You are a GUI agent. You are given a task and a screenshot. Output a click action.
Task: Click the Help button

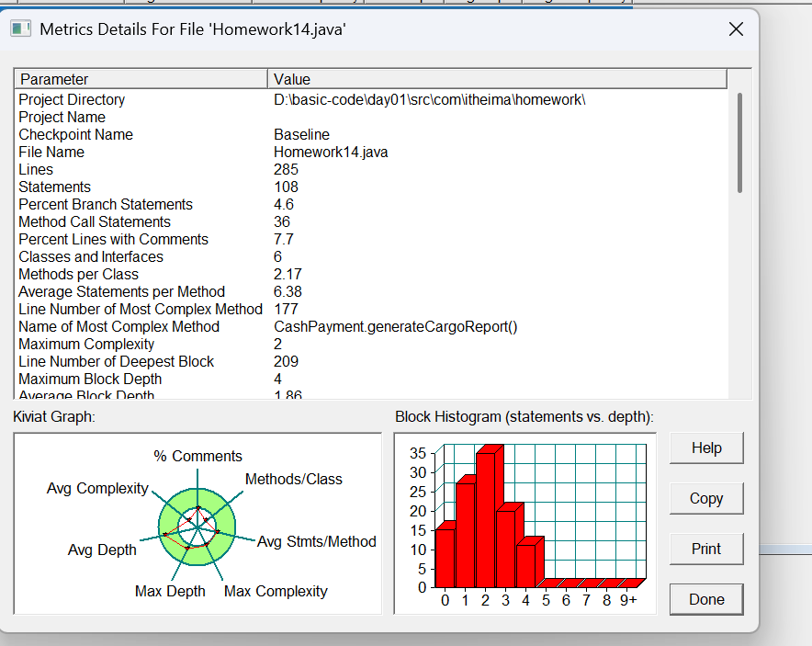tap(706, 448)
